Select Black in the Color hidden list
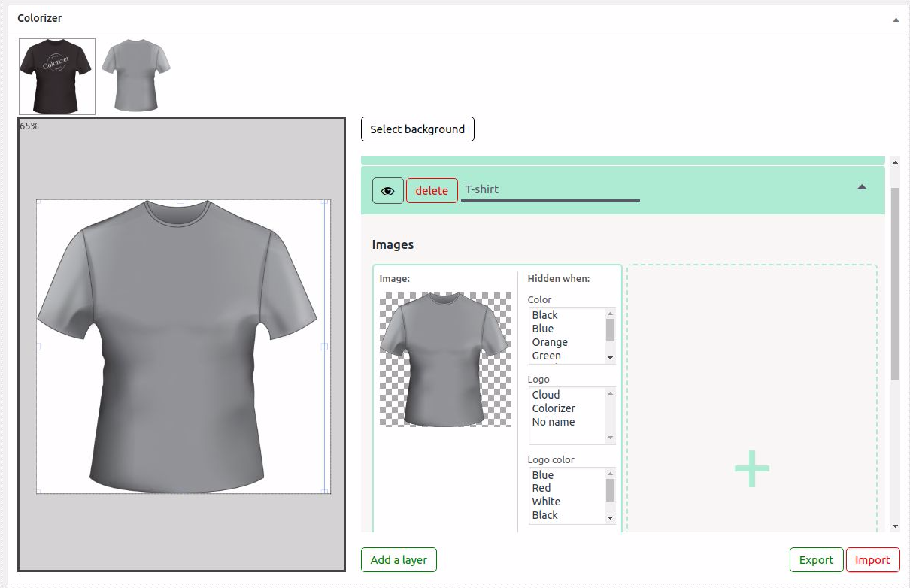 coord(544,314)
